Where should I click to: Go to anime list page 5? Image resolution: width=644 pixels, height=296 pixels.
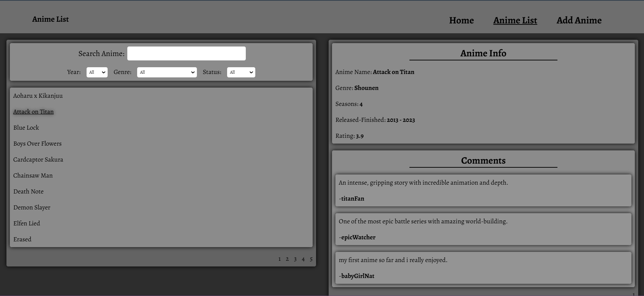click(x=311, y=259)
